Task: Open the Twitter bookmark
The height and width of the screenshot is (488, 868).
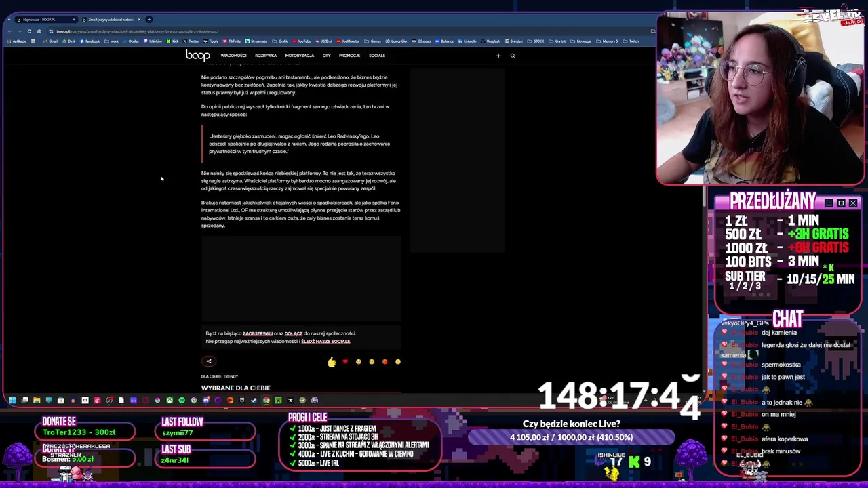Action: 191,41
